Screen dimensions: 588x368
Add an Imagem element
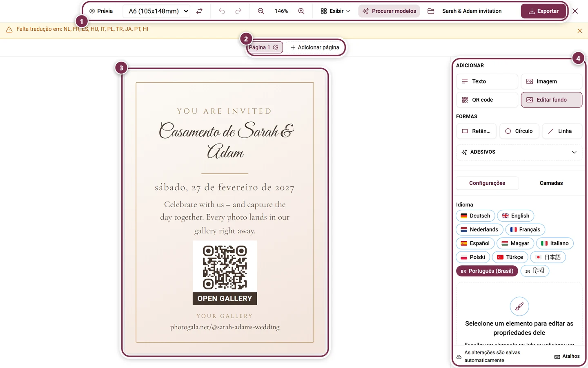click(x=551, y=81)
